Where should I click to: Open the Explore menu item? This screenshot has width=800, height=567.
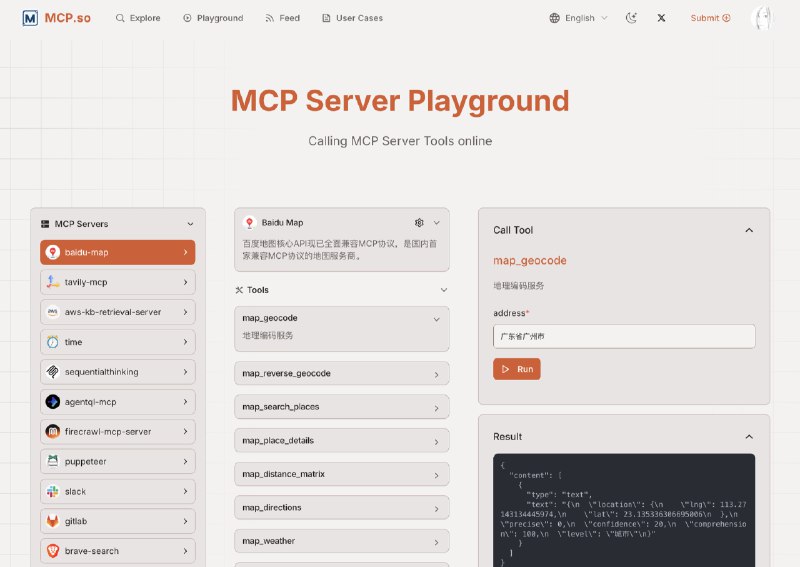tap(138, 18)
